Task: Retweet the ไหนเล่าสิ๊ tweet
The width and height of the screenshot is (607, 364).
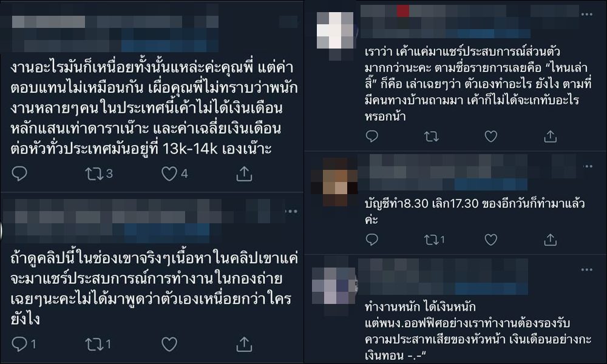Action: (x=431, y=136)
